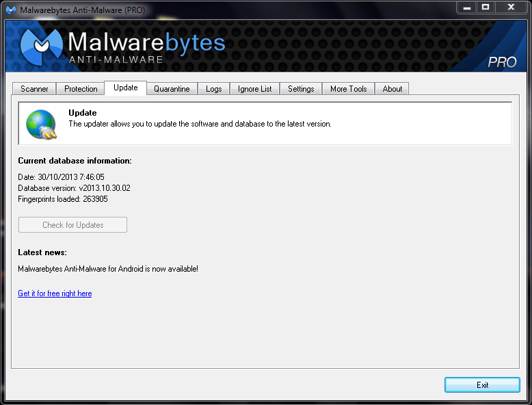The height and width of the screenshot is (405, 532).
Task: Open the Ignore List tab
Action: [255, 89]
